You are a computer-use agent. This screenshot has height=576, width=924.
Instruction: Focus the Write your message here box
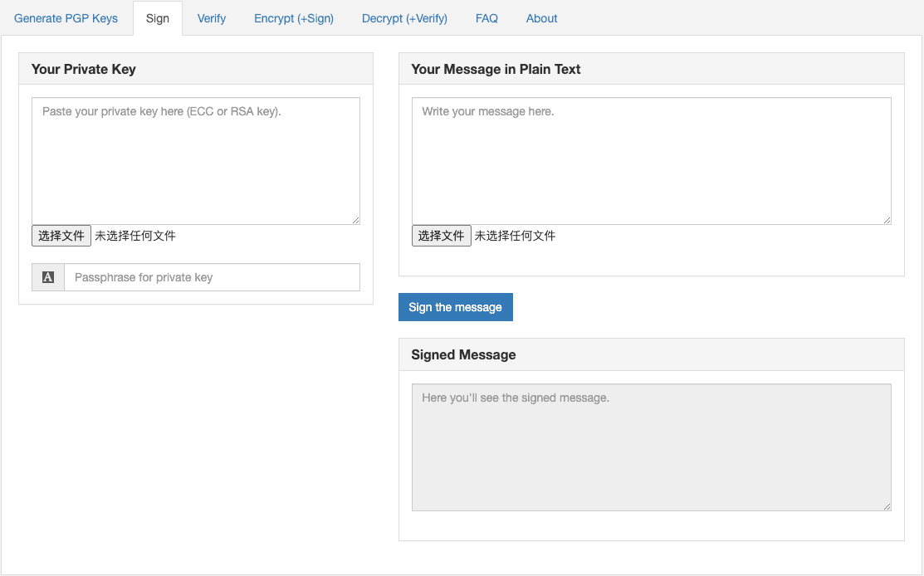click(651, 160)
